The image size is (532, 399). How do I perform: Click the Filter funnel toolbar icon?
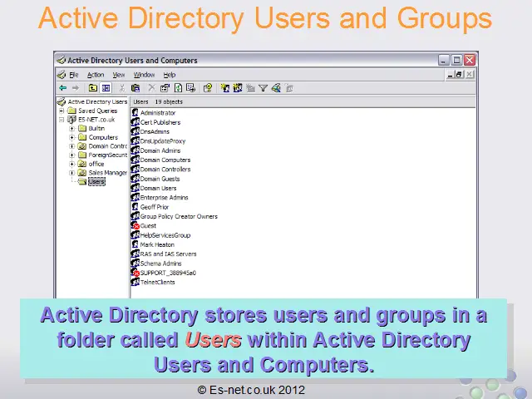click(263, 88)
